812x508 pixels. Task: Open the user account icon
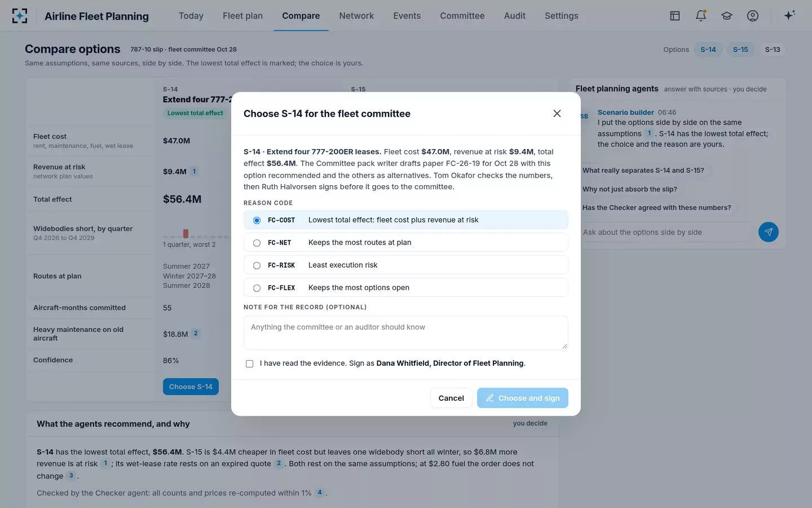(753, 16)
